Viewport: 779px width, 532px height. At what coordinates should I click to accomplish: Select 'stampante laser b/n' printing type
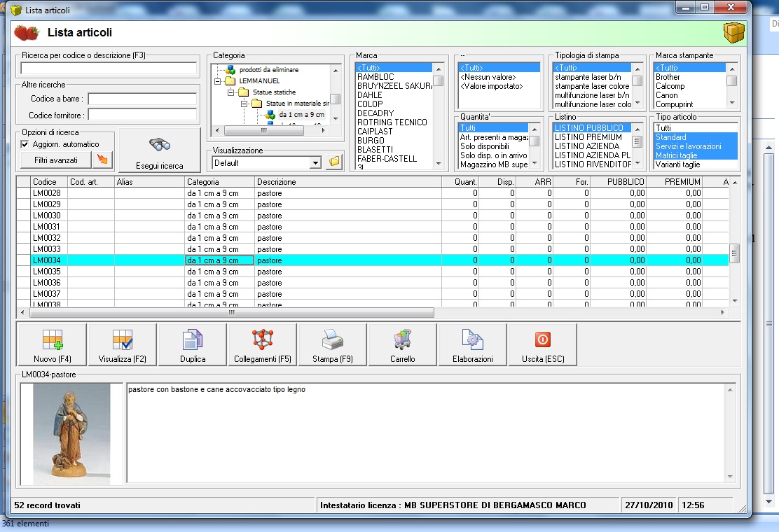(x=592, y=77)
